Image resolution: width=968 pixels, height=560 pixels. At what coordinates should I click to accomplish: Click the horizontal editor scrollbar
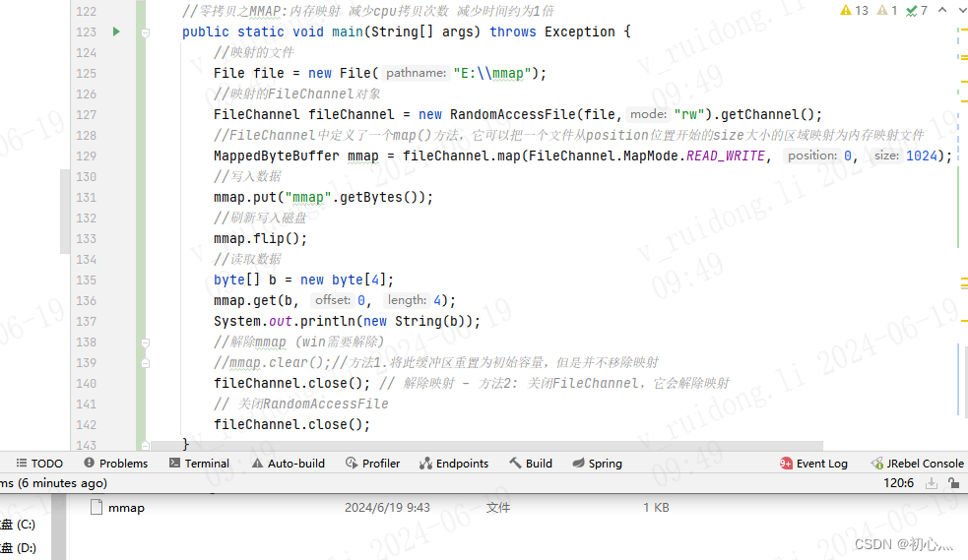click(486, 446)
